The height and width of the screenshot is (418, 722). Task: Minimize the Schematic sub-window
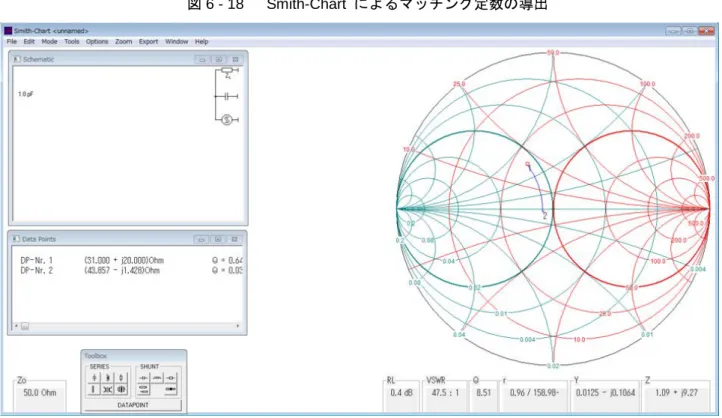[x=202, y=59]
